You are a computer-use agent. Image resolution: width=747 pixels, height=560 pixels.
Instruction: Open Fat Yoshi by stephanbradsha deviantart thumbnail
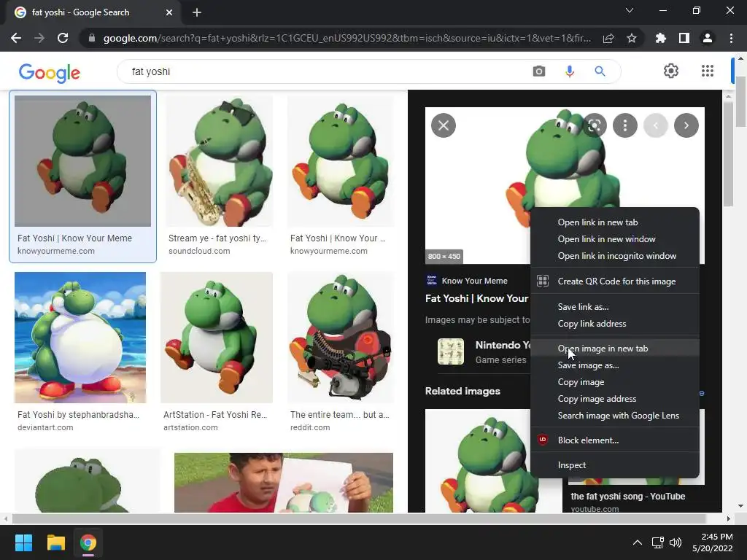click(x=80, y=338)
